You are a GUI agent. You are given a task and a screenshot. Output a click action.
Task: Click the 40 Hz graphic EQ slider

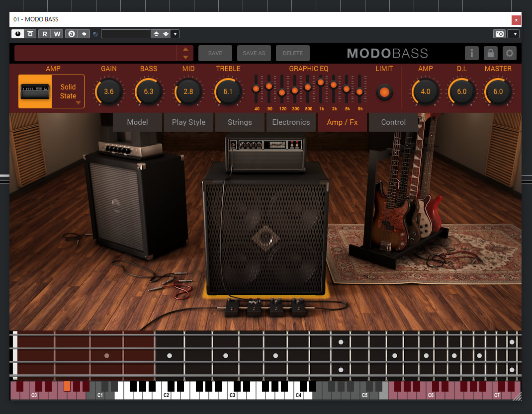256,89
